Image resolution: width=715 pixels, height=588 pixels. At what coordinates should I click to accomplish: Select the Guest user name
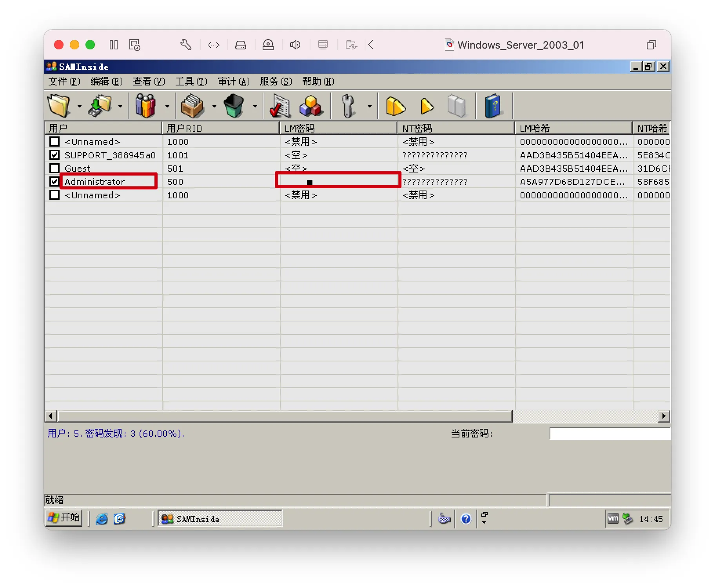[x=77, y=169]
